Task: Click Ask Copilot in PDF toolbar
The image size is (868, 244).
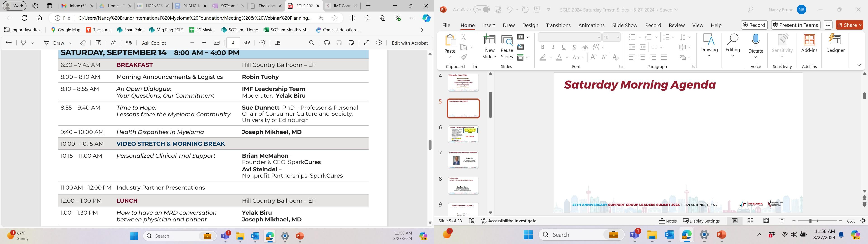Action: 154,43
